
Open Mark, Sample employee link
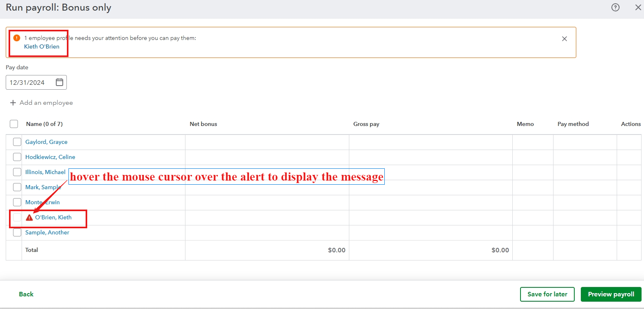point(43,187)
